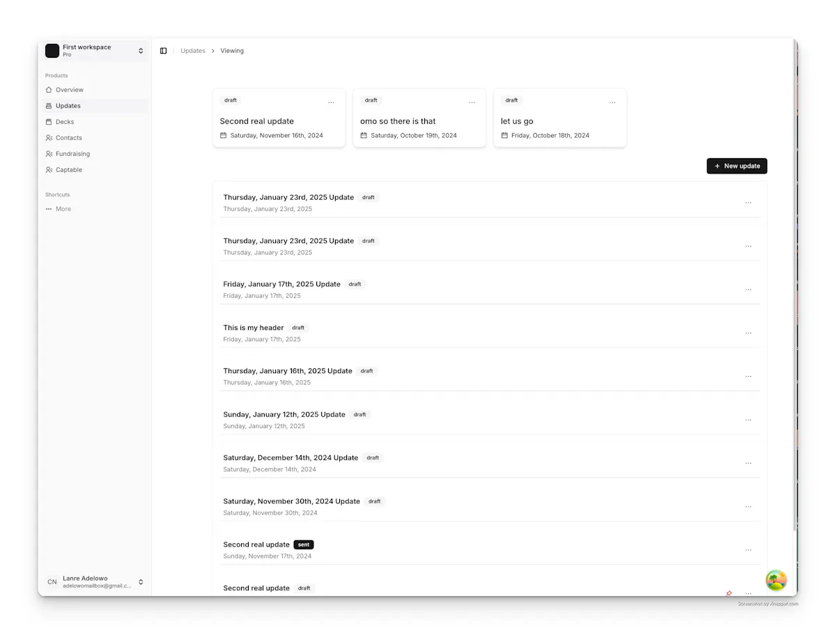
Task: Toggle the sidebar panel icon
Action: pos(163,51)
